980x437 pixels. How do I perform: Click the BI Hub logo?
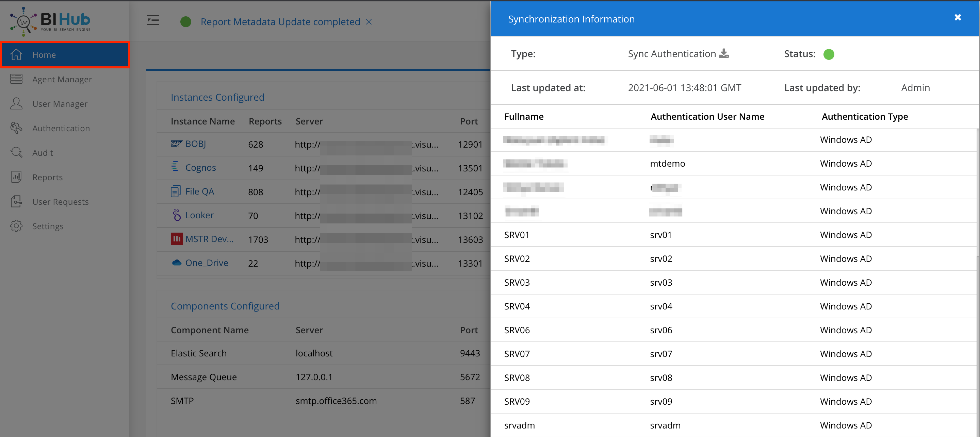coord(50,21)
